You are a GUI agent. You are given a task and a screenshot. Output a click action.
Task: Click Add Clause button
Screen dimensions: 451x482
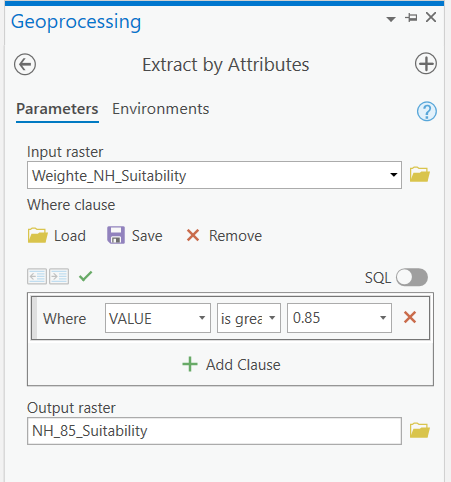coord(231,364)
